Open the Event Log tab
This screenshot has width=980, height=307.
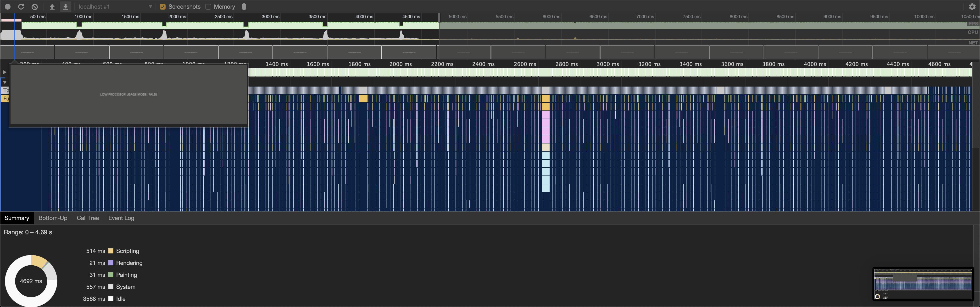(121, 218)
